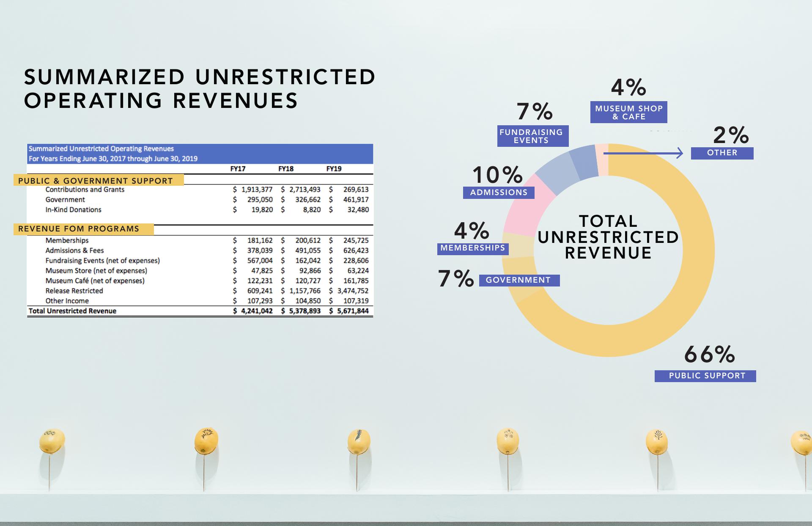Click the ADMISSIONS label box
The image size is (812, 526).
coord(499,193)
